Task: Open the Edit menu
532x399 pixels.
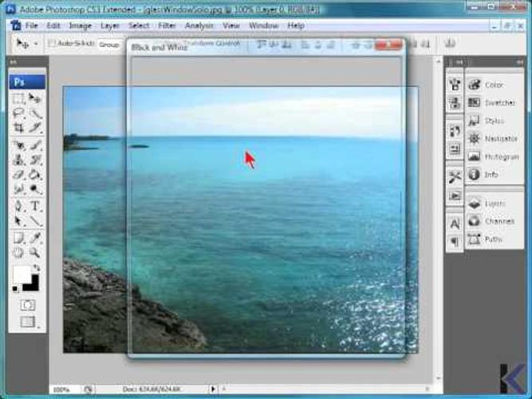Action: click(53, 26)
